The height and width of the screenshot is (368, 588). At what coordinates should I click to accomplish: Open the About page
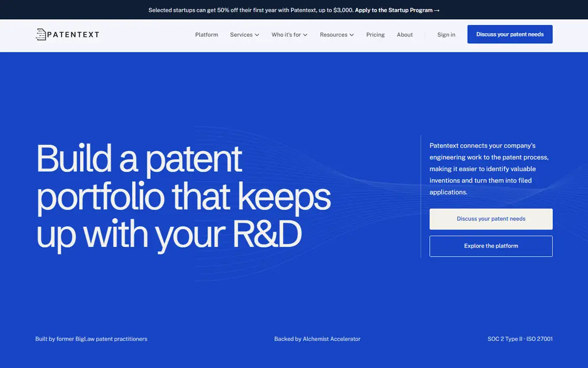tap(405, 35)
